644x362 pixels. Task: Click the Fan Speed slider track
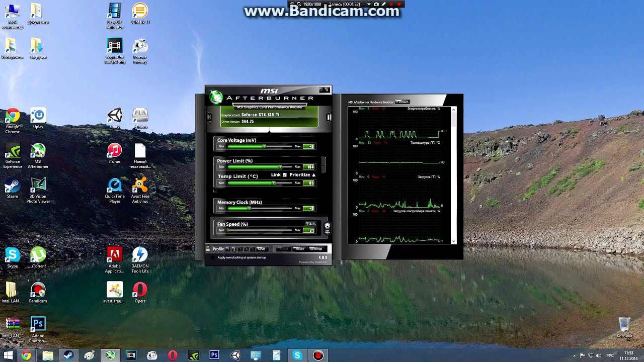(260, 230)
